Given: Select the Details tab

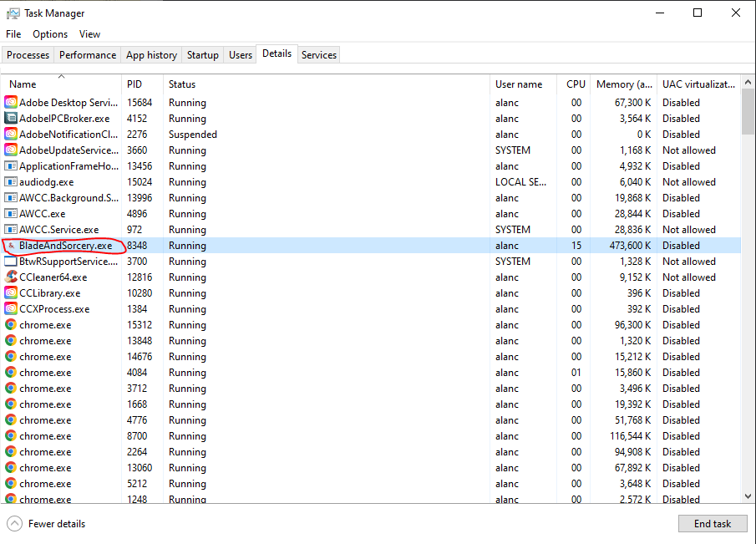Looking at the screenshot, I should (x=277, y=53).
